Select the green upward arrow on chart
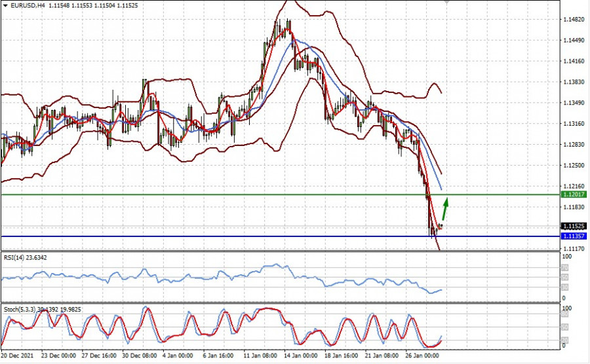Screen dimensions: 590x364 [445, 209]
